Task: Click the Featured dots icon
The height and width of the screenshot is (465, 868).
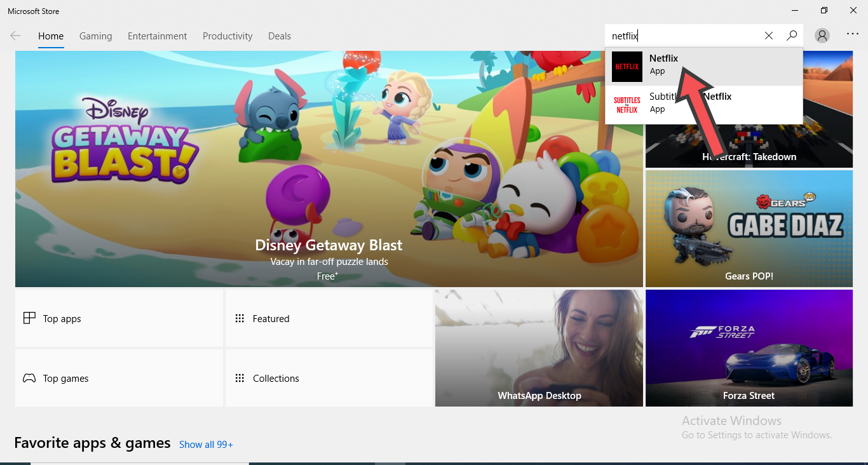Action: click(x=240, y=318)
